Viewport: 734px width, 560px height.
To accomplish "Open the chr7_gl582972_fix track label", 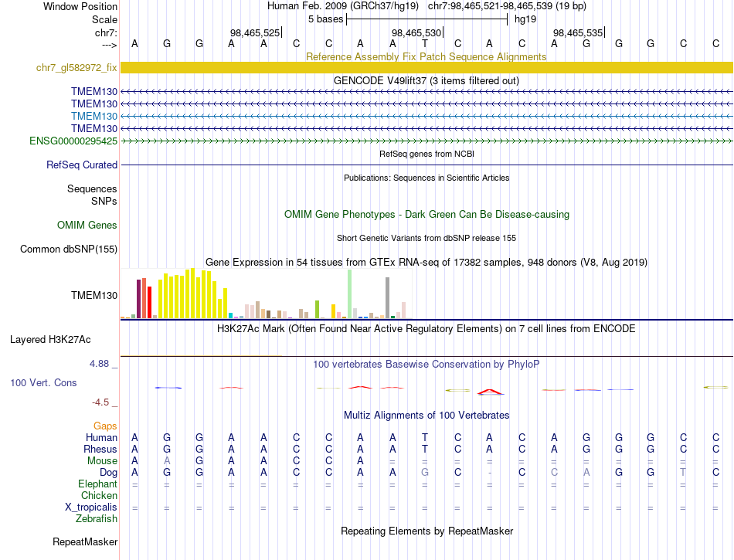I will tap(76, 67).
